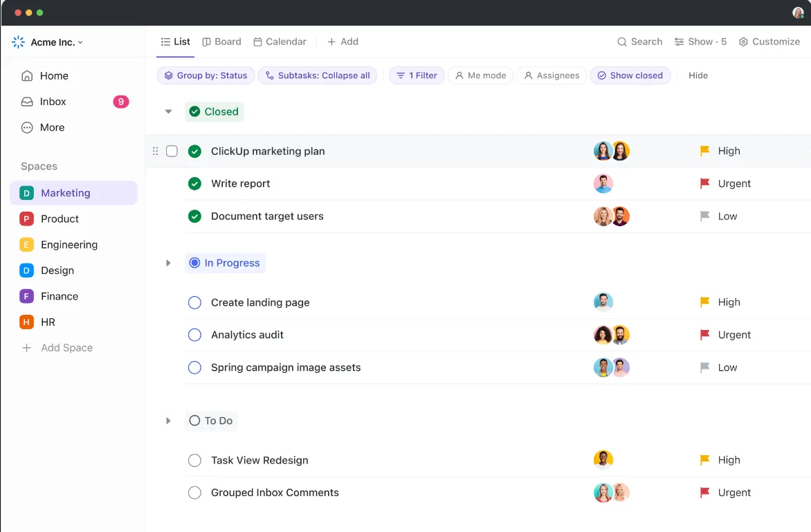Mark Create landing page status circle
Screen dimensions: 811x532
pyautogui.click(x=194, y=302)
